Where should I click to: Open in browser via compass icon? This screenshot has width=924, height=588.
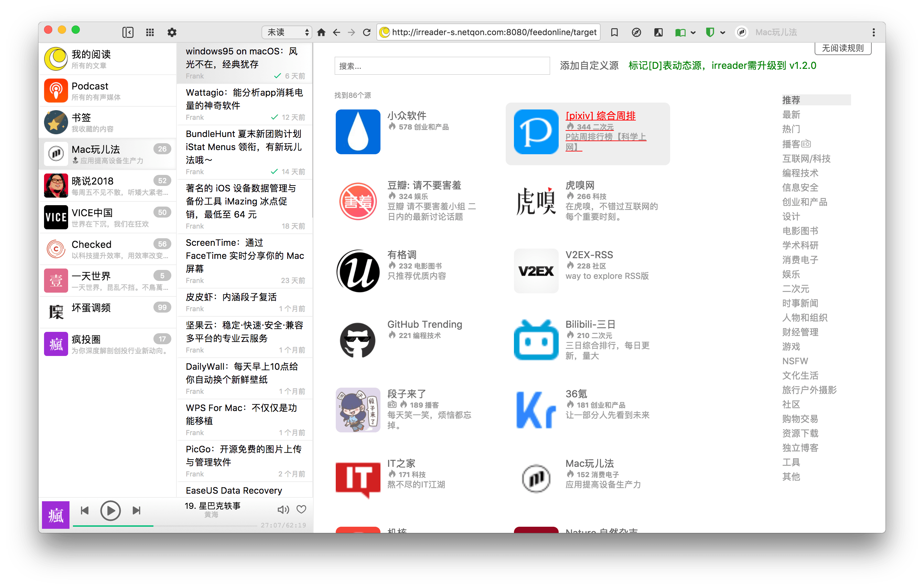tap(636, 32)
